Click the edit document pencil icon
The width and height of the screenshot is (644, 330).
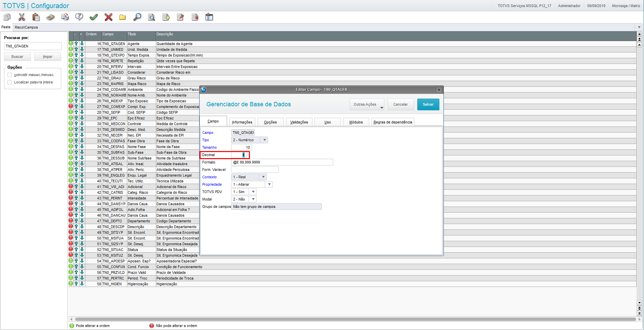click(180, 17)
